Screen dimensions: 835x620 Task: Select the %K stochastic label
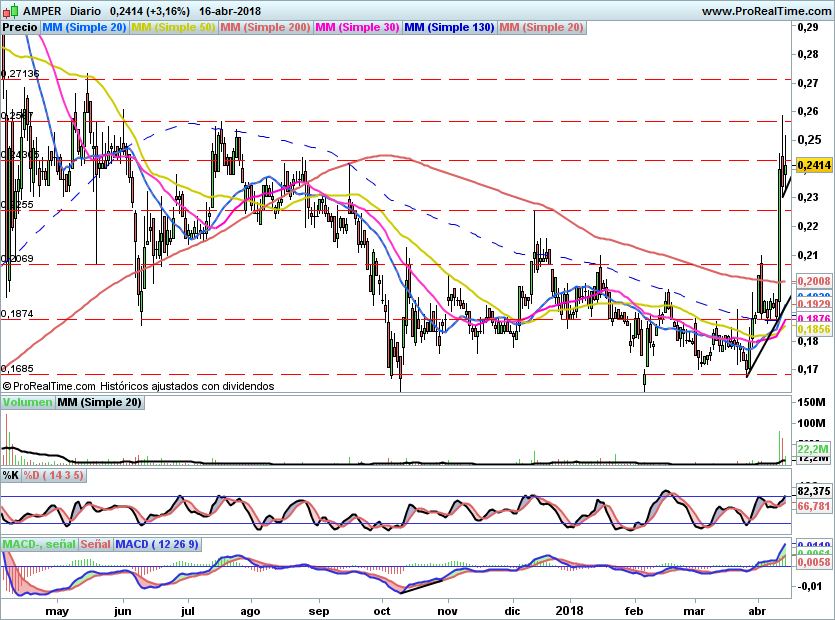coord(11,474)
